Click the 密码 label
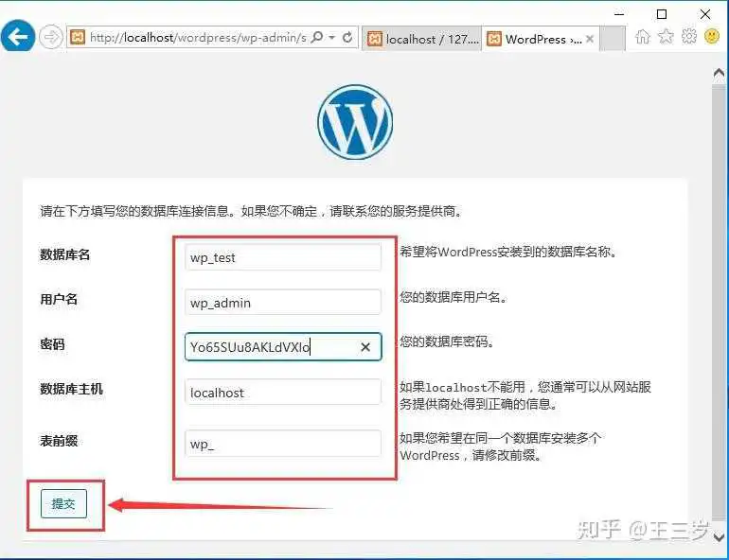 (x=52, y=344)
